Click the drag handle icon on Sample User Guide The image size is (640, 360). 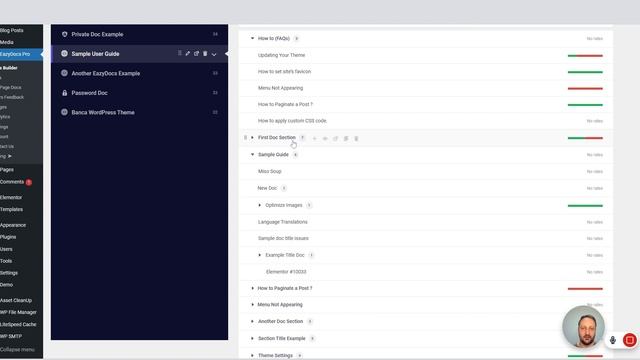tap(180, 53)
